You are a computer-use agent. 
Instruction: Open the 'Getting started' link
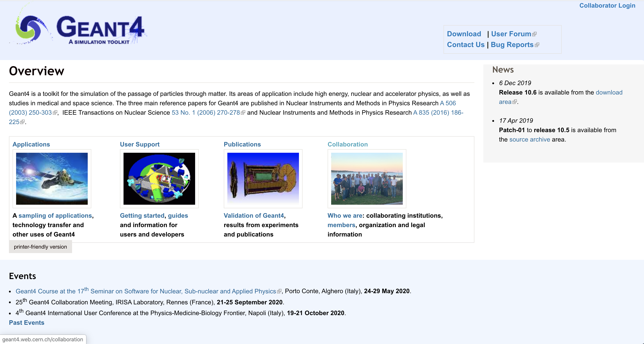coord(142,215)
